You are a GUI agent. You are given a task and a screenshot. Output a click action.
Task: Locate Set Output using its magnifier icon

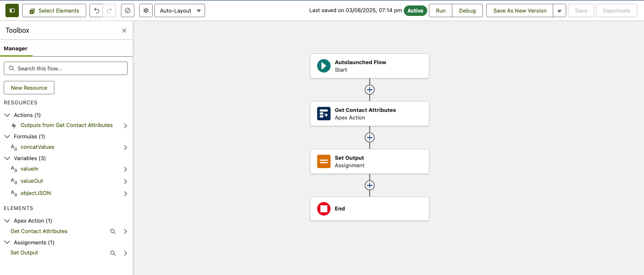[113, 253]
